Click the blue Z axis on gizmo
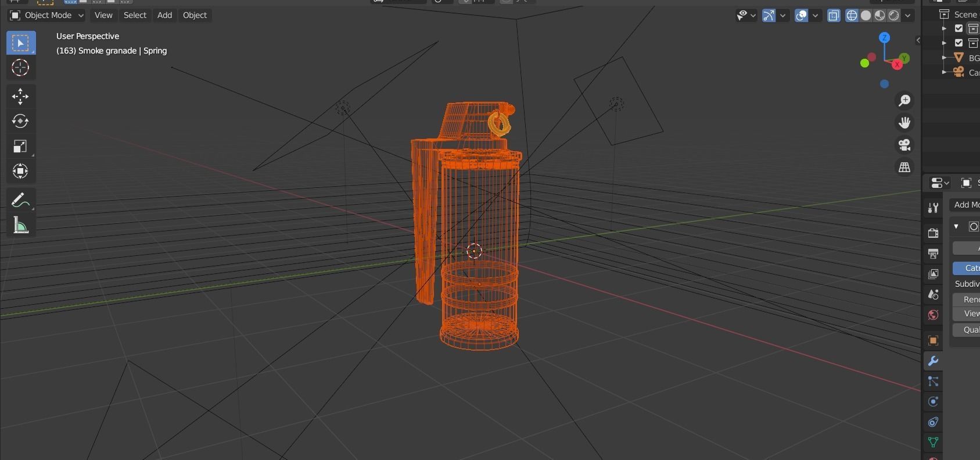980x460 pixels. pyautogui.click(x=884, y=38)
